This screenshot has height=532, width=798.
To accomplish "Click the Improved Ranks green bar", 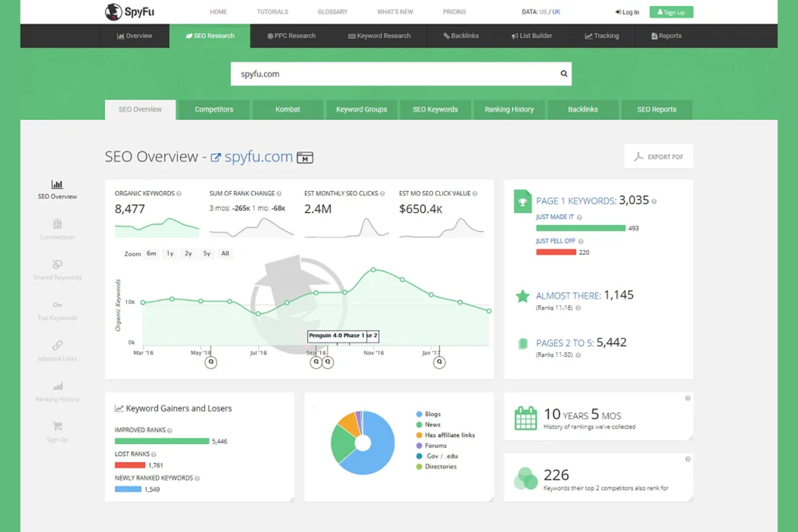I will coord(161,441).
